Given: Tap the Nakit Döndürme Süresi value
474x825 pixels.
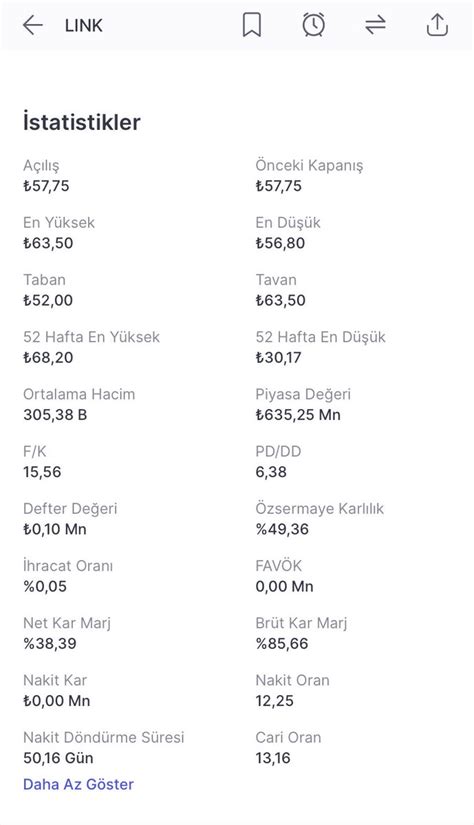Looking at the screenshot, I should (58, 758).
